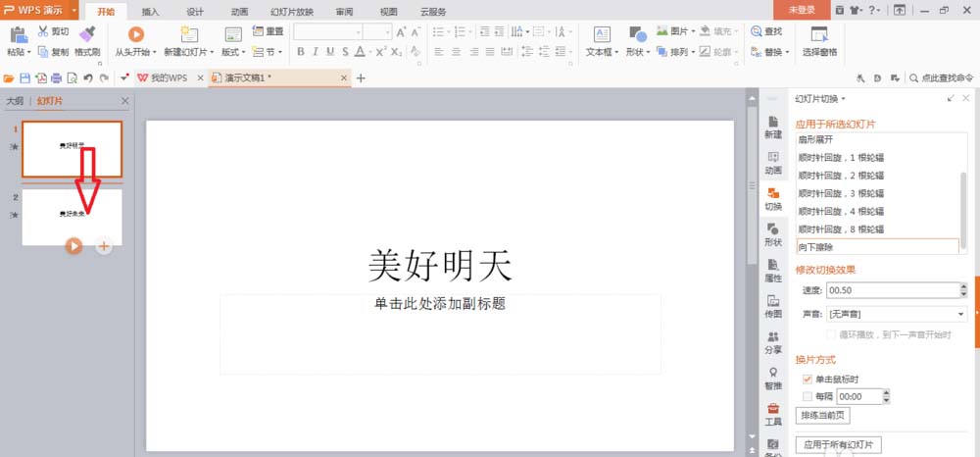
Task: Open the 传图 side panel
Action: pyautogui.click(x=773, y=307)
